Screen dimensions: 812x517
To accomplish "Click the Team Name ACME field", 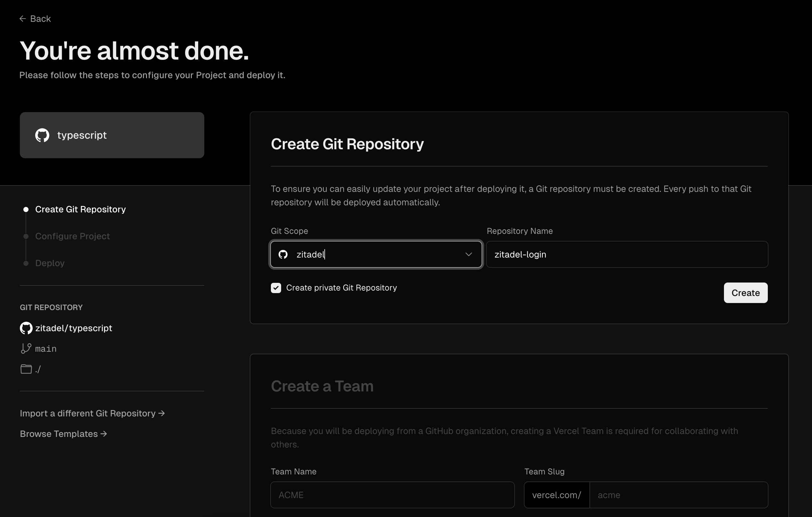I will [392, 495].
